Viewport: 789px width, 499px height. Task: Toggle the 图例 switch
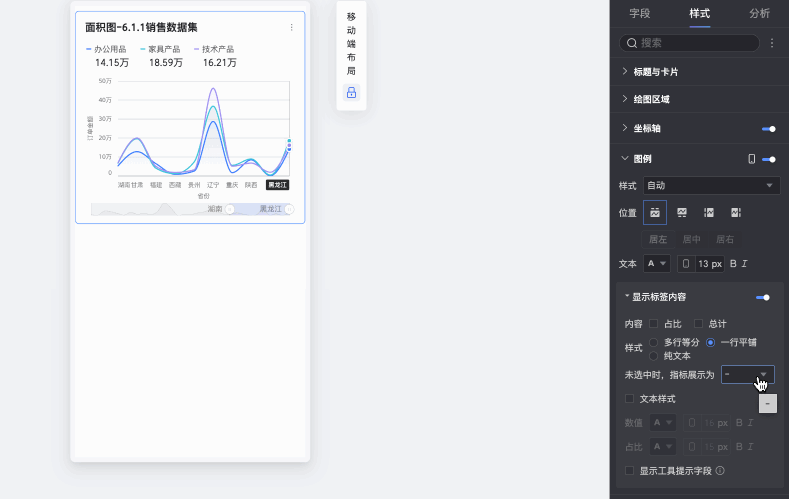point(768,159)
